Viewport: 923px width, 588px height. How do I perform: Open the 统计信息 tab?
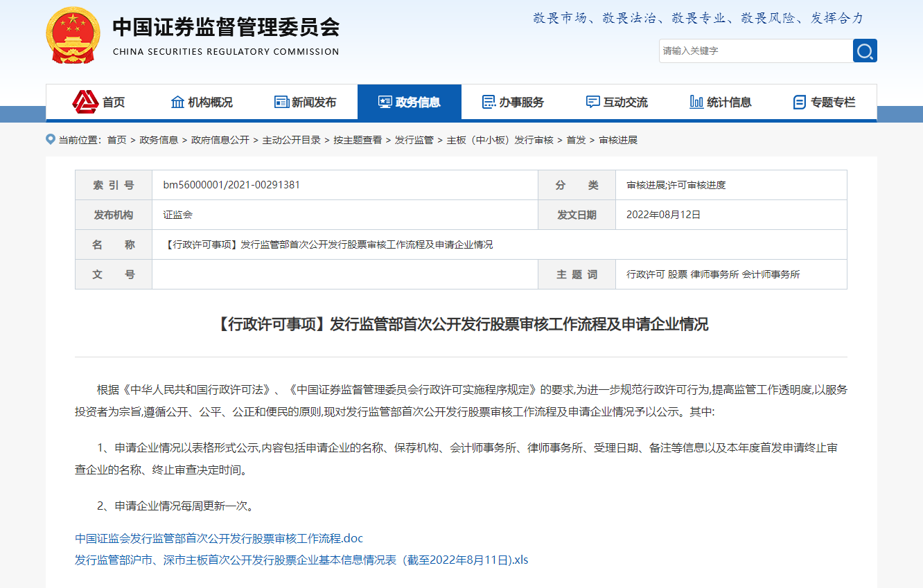click(721, 102)
